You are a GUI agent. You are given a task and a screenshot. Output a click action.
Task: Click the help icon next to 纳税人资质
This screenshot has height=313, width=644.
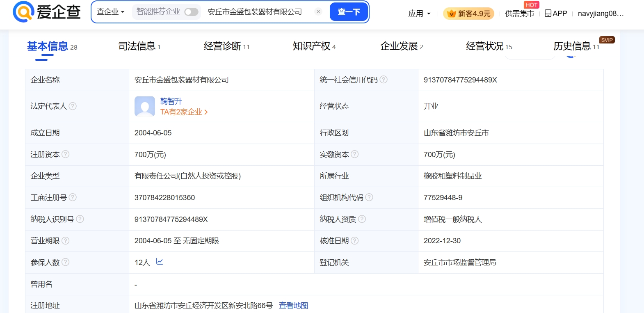(x=362, y=219)
